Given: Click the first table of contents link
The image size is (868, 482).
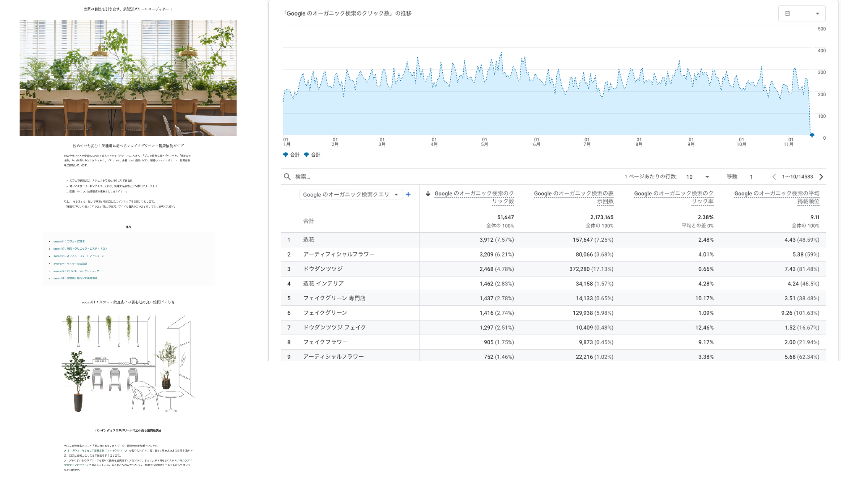Looking at the screenshot, I should [x=69, y=241].
